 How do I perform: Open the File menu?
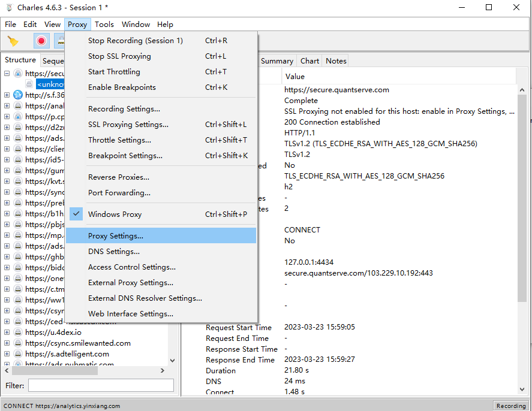10,25
